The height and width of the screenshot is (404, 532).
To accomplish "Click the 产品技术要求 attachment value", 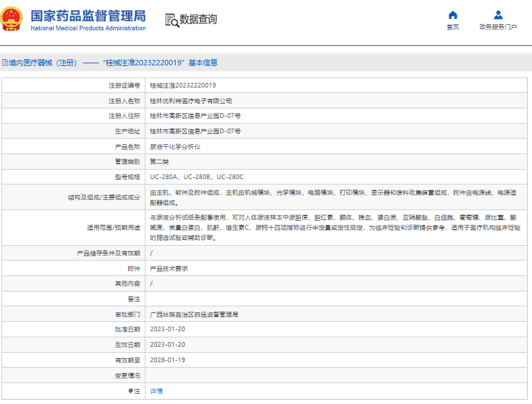I will (x=168, y=269).
